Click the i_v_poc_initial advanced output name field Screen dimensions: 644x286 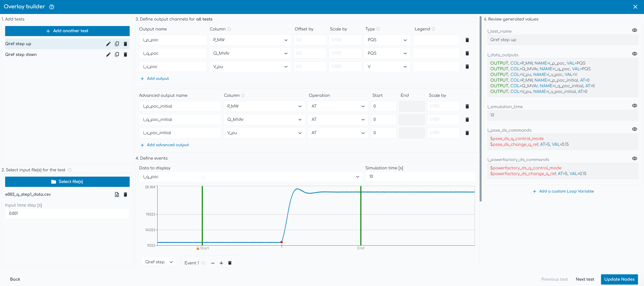tap(180, 133)
